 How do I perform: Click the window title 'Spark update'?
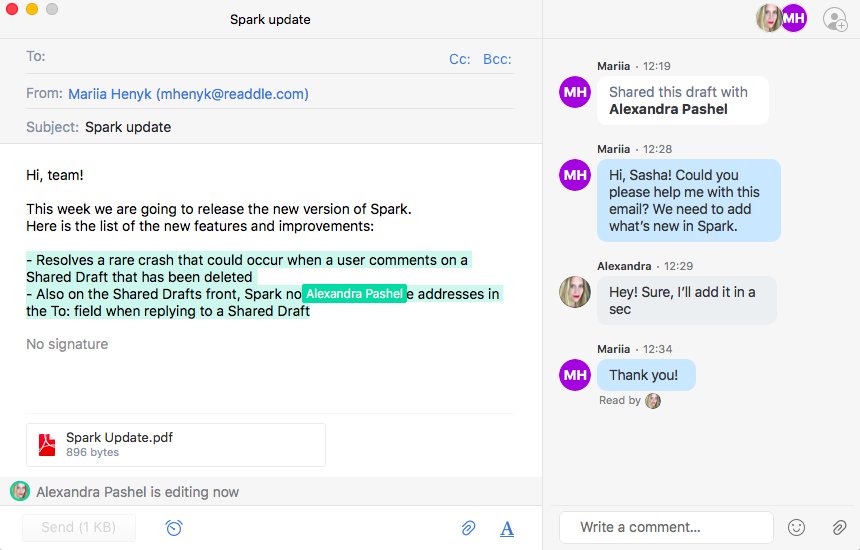[270, 20]
